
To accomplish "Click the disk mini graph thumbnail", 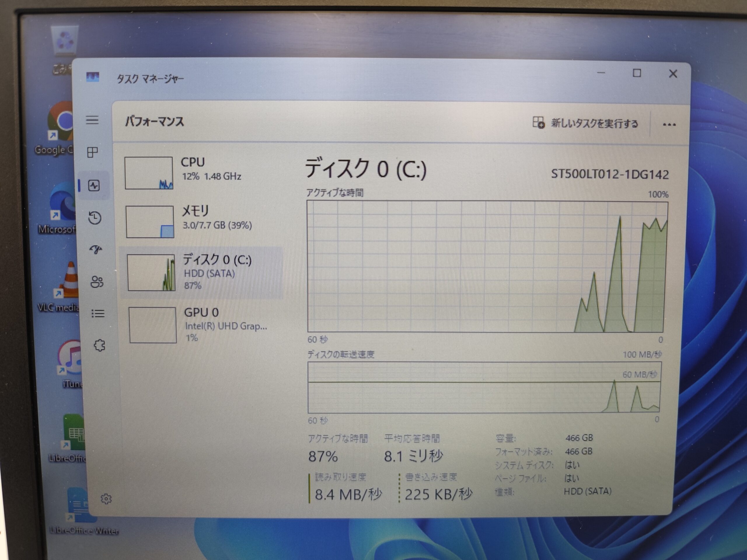I will point(151,272).
